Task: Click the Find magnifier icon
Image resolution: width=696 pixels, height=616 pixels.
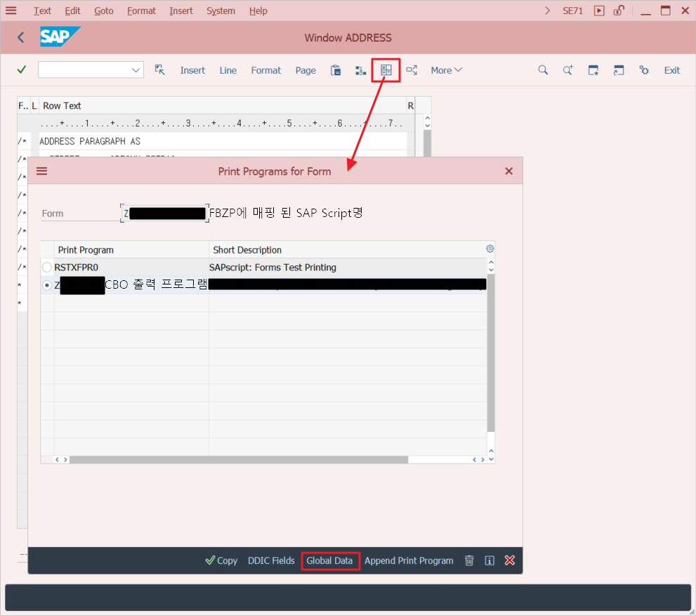Action: (543, 70)
